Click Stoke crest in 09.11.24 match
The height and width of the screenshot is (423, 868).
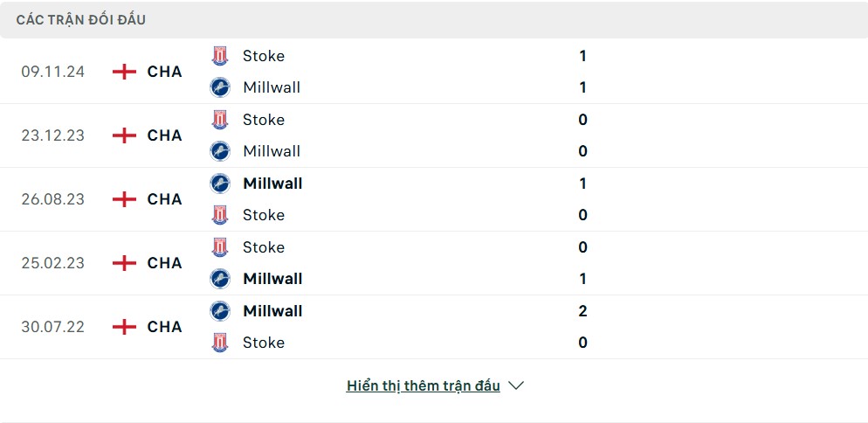tap(220, 56)
